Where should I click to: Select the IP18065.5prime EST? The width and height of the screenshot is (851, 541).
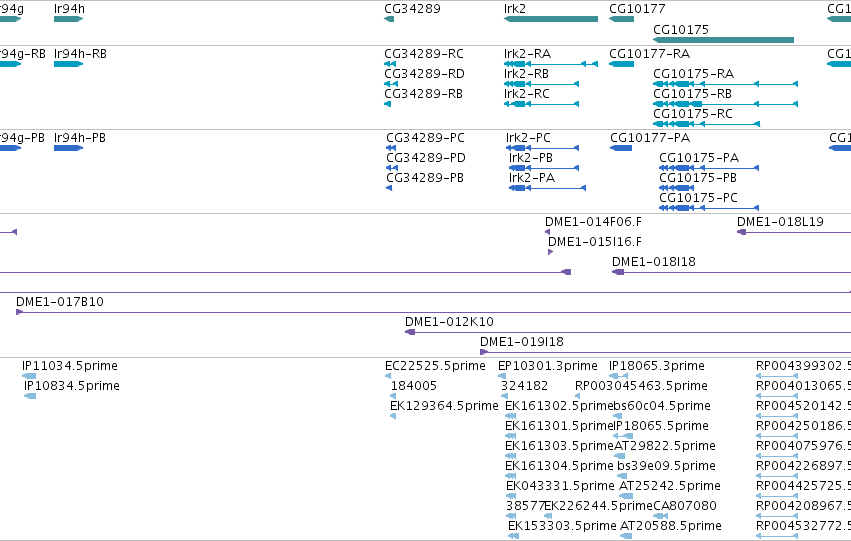(x=623, y=437)
